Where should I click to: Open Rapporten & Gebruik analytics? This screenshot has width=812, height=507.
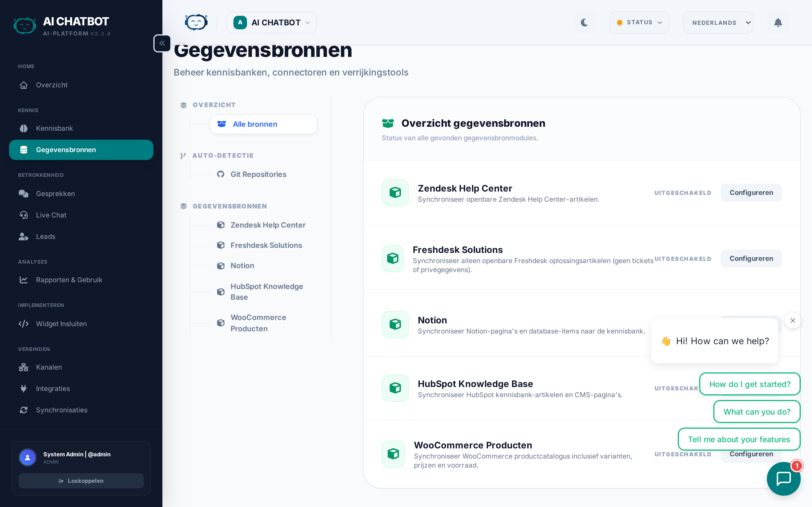(x=69, y=280)
